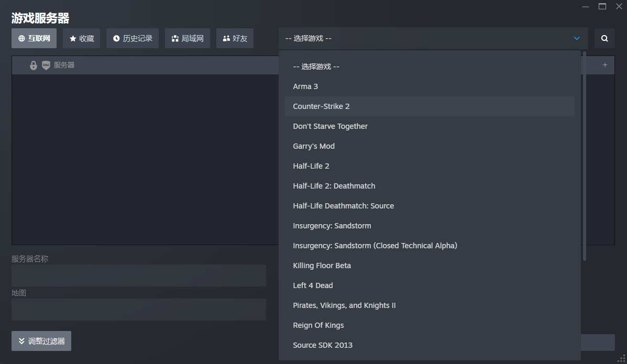Click the VAC shield column header icon
Viewport: 627px width, 364px height.
pos(46,65)
